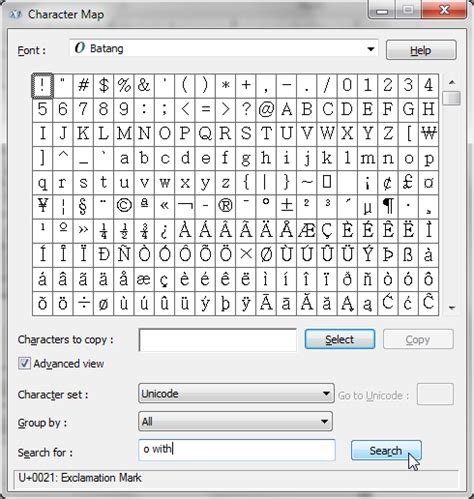Screen dimensions: 474x499
Task: Pick the Ñ with tilde capital
Action: 124,254
